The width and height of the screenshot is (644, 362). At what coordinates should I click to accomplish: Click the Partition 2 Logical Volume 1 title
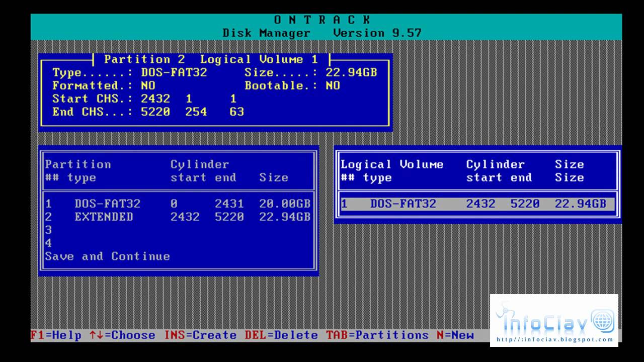211,59
